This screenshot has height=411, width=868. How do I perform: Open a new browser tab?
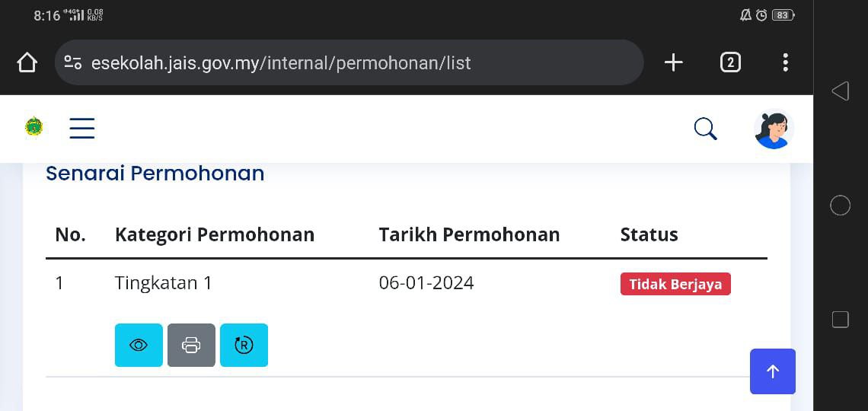[673, 62]
